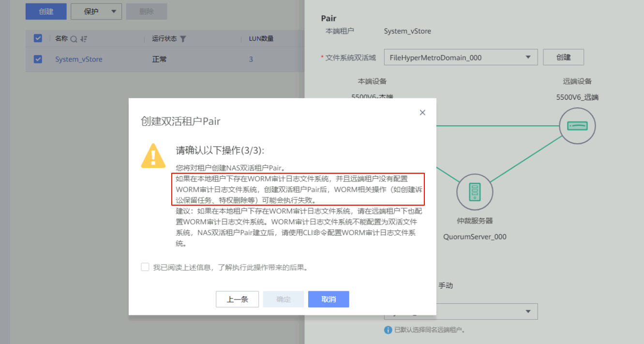This screenshot has height=344, width=644.
Task: Expand the FileHyperMetroDomain_000 dropdown
Action: (528, 58)
